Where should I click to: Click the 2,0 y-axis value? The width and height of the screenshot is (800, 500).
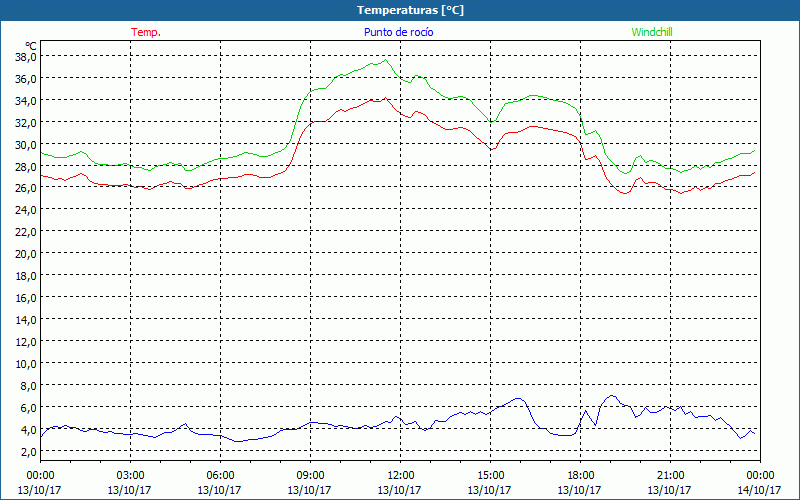pos(28,452)
